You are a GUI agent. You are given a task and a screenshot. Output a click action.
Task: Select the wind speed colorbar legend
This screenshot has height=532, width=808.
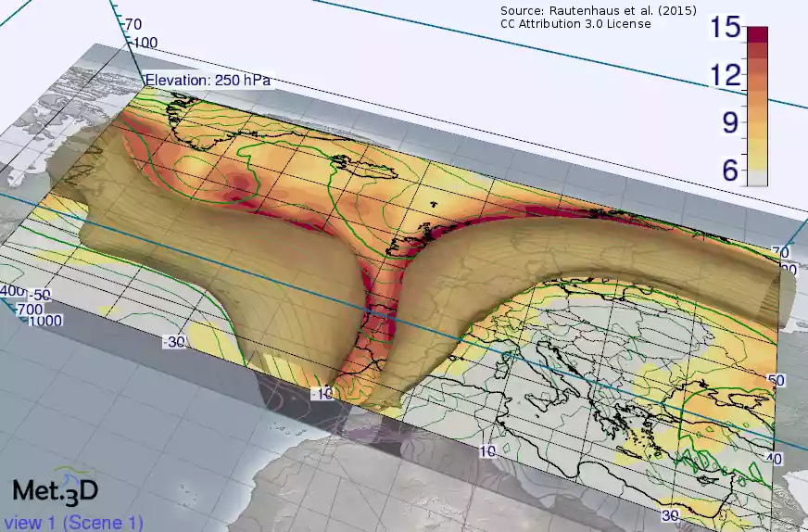click(757, 107)
